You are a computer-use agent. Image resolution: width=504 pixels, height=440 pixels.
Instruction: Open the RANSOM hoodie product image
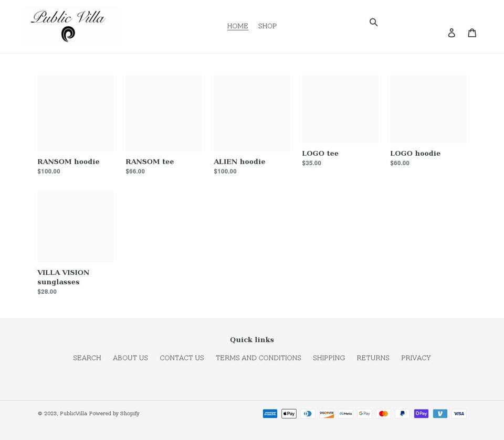[76, 113]
